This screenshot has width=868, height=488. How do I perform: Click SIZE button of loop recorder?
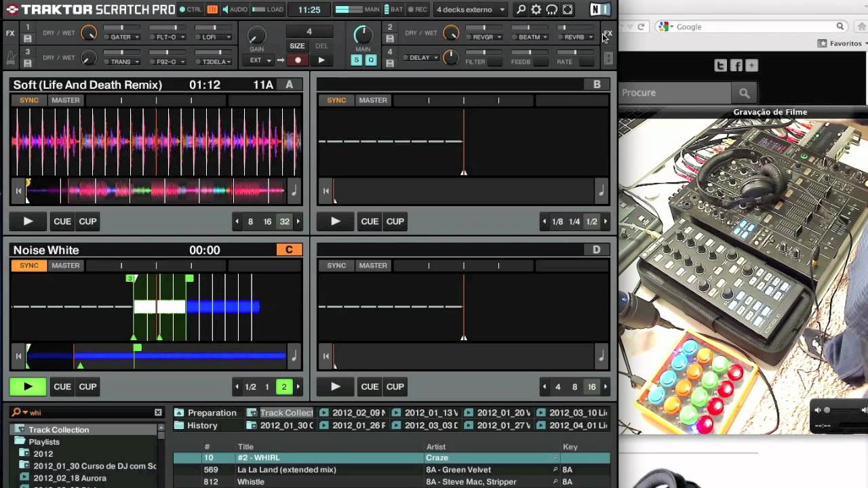tap(298, 46)
